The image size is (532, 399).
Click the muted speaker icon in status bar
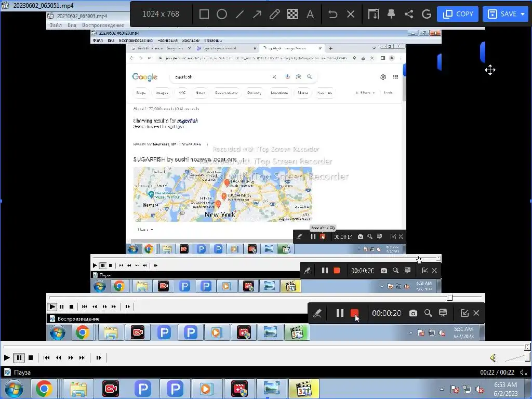pos(524,373)
